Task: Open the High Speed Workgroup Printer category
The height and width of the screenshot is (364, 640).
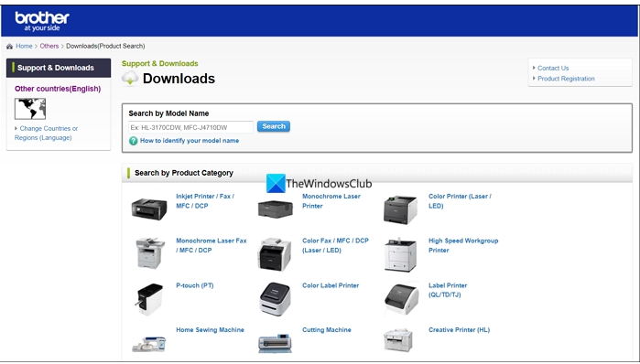Action: (x=463, y=245)
